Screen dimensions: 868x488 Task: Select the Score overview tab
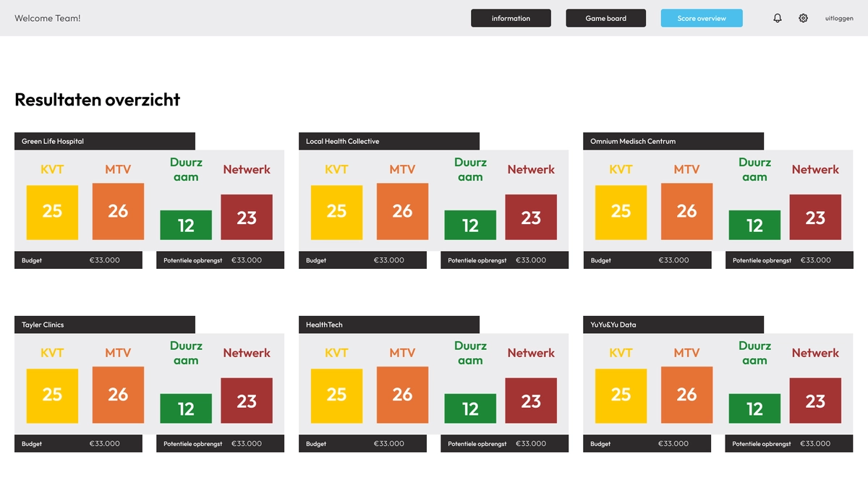(701, 18)
